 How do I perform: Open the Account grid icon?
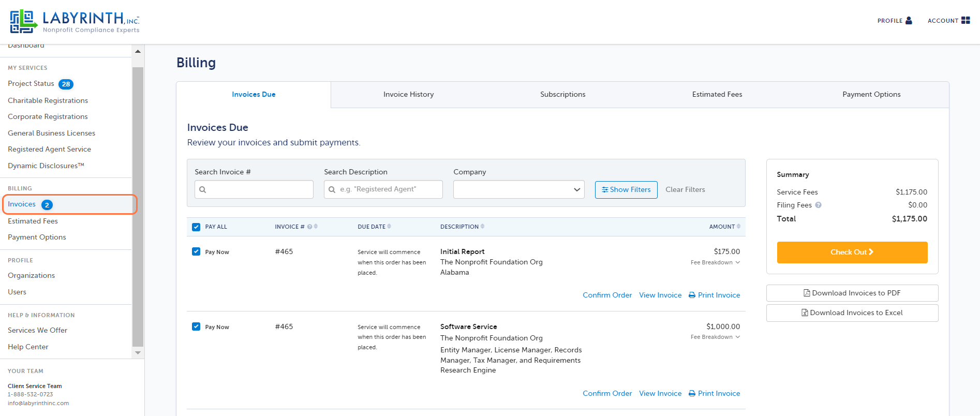(966, 21)
